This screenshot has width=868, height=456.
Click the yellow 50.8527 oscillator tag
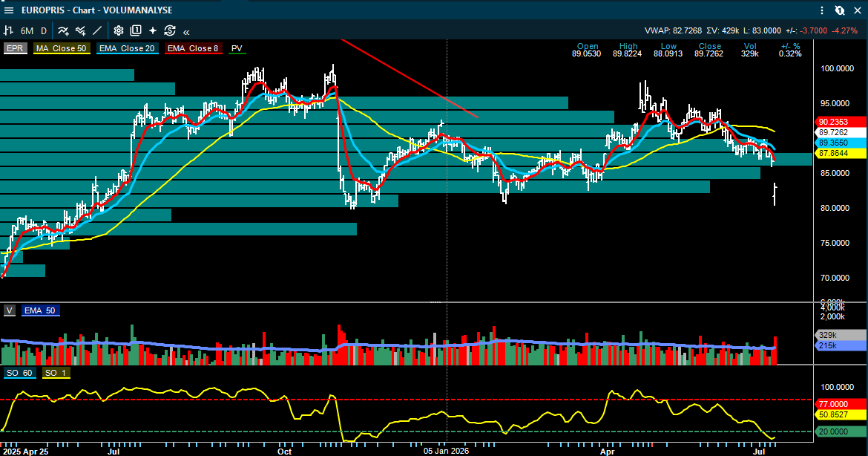click(x=841, y=414)
